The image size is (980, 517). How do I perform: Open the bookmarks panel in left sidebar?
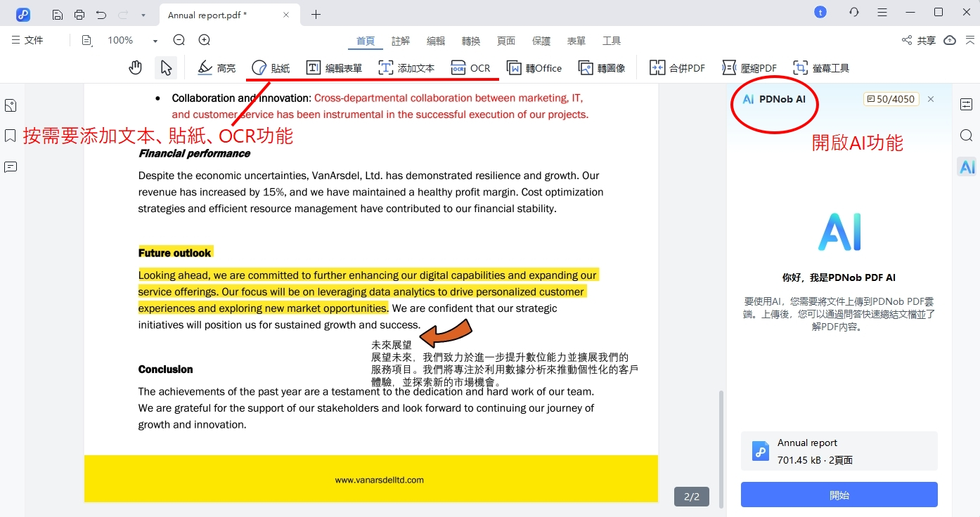(10, 136)
